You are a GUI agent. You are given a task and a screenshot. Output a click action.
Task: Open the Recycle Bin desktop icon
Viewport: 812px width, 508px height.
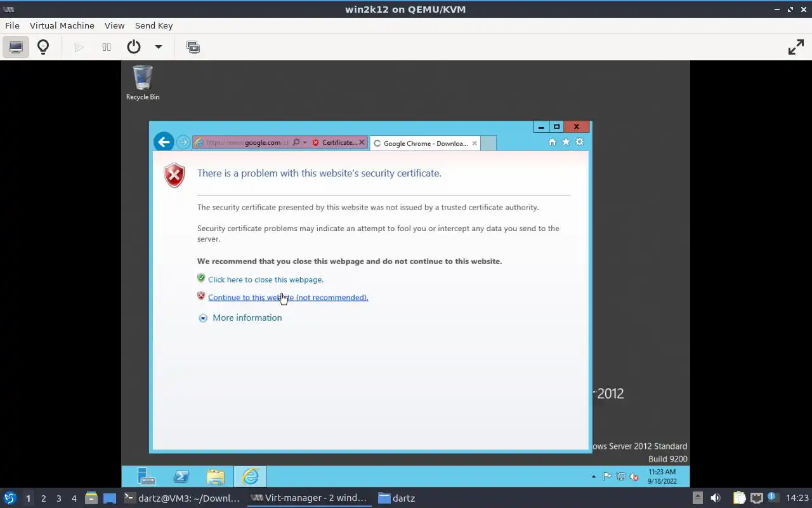143,83
